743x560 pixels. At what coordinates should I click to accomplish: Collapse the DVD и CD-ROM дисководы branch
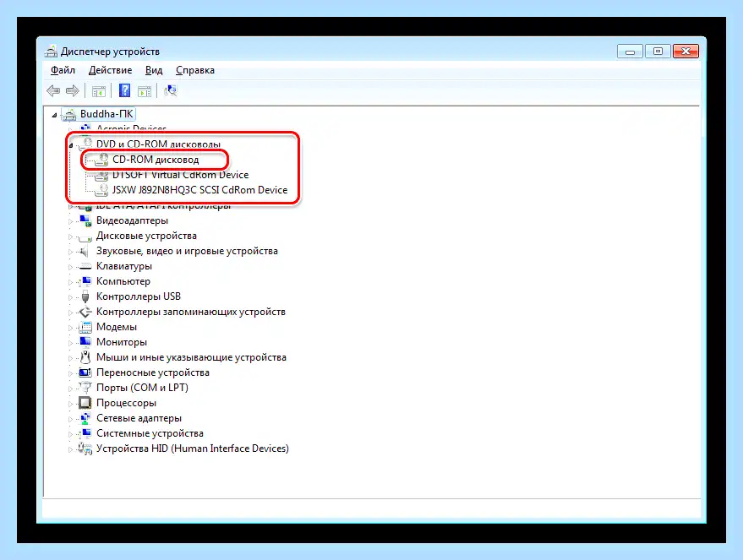(x=71, y=144)
